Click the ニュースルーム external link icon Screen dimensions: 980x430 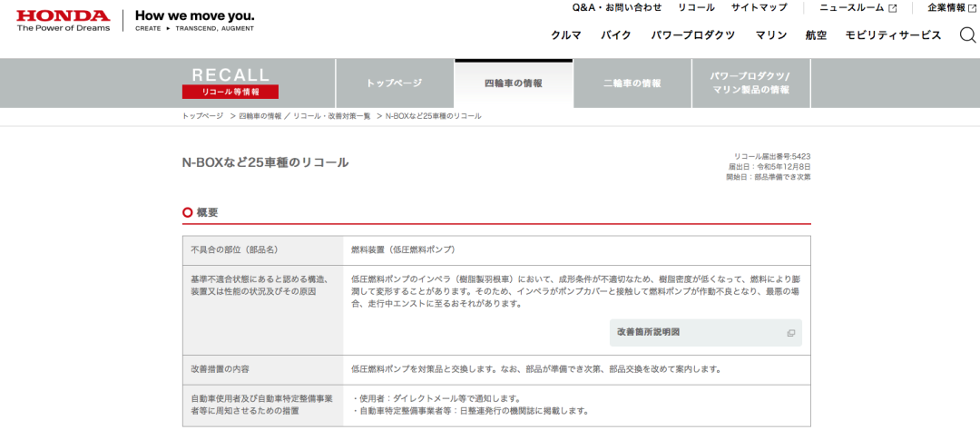pyautogui.click(x=893, y=8)
